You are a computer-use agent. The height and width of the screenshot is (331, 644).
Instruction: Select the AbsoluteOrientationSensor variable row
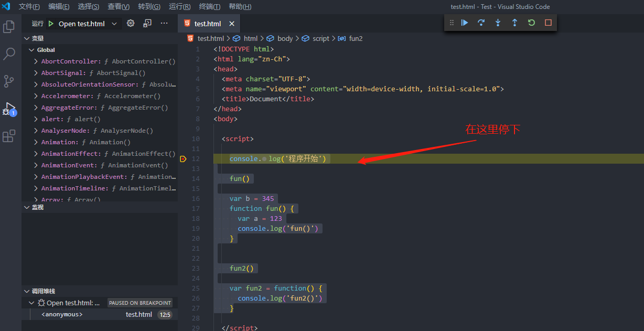pos(100,84)
